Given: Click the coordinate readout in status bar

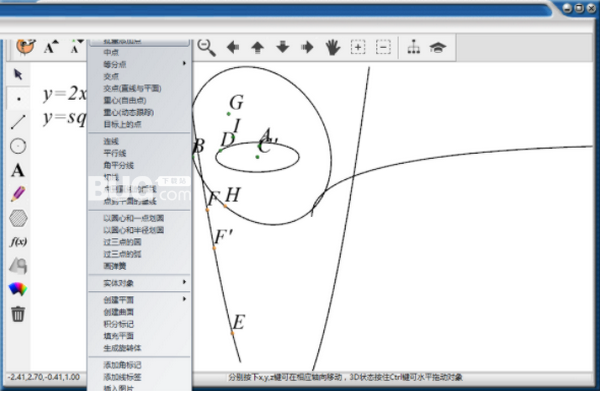Looking at the screenshot, I should click(x=44, y=377).
